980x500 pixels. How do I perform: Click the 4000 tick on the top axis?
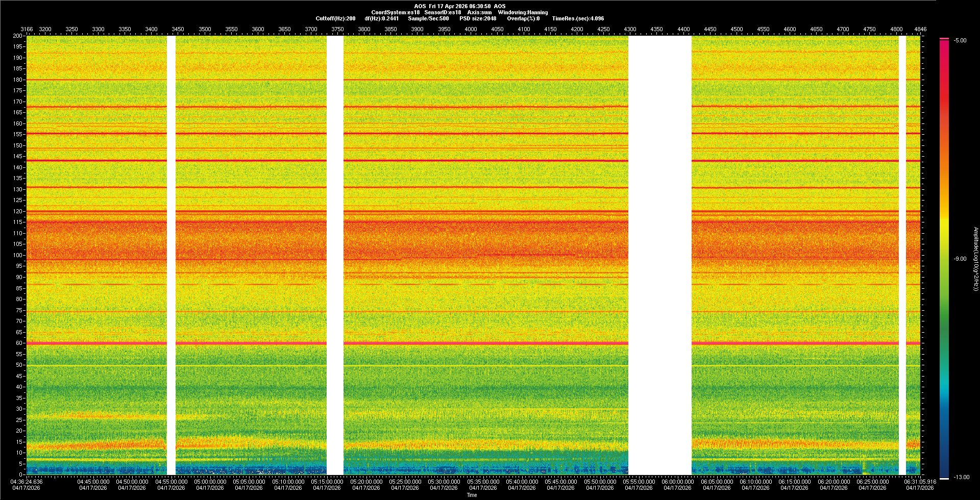coord(471,29)
